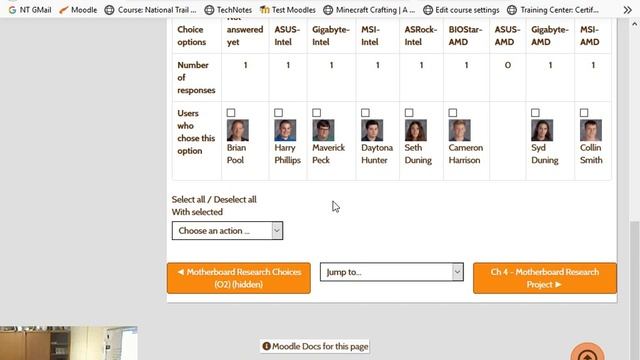Click the 'Users who chose this option' label
The image size is (640, 360).
pyautogui.click(x=196, y=132)
